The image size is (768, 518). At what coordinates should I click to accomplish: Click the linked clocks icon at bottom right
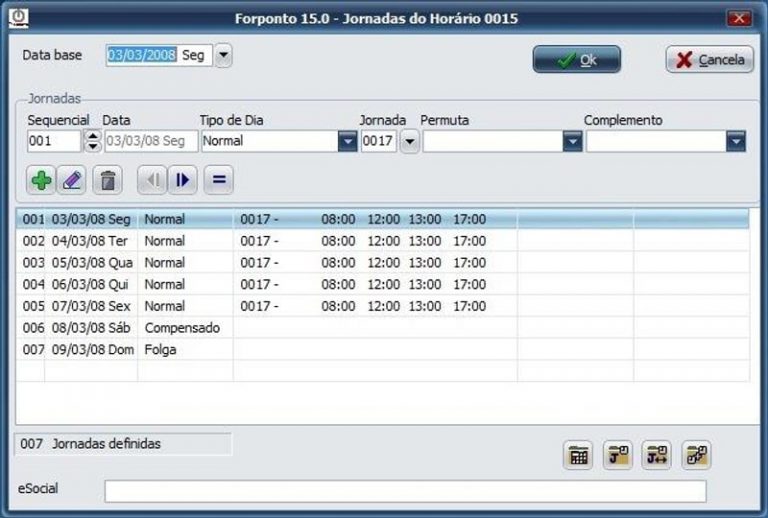point(696,455)
